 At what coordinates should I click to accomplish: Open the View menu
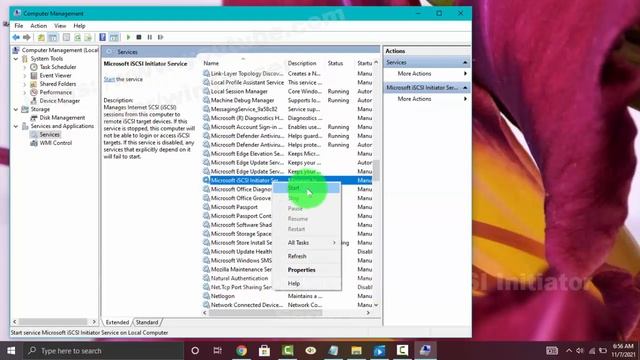pyautogui.click(x=60, y=26)
